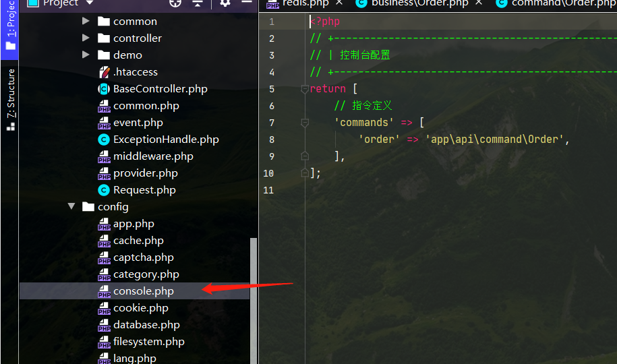
Task: Click the cache.php PHP file icon
Action: click(104, 241)
